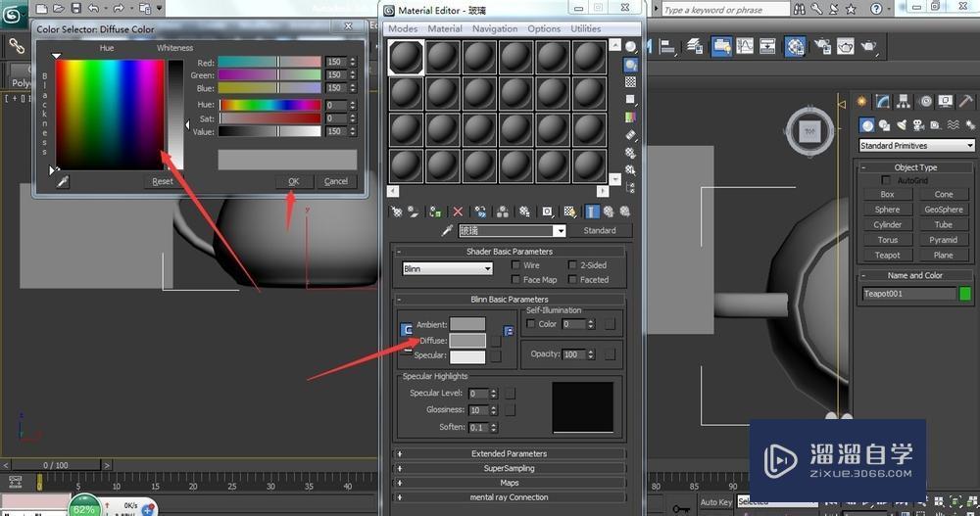Select Cameras category in Create panel

pyautogui.click(x=917, y=125)
